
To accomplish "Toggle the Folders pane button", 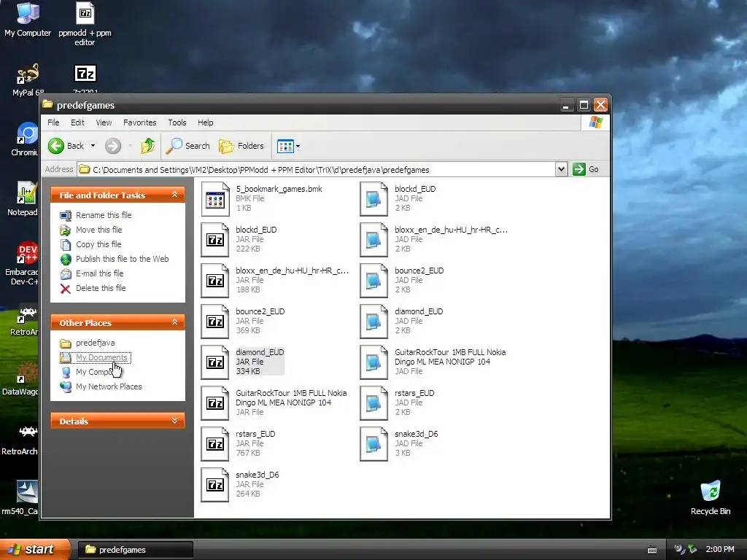I will tap(241, 146).
